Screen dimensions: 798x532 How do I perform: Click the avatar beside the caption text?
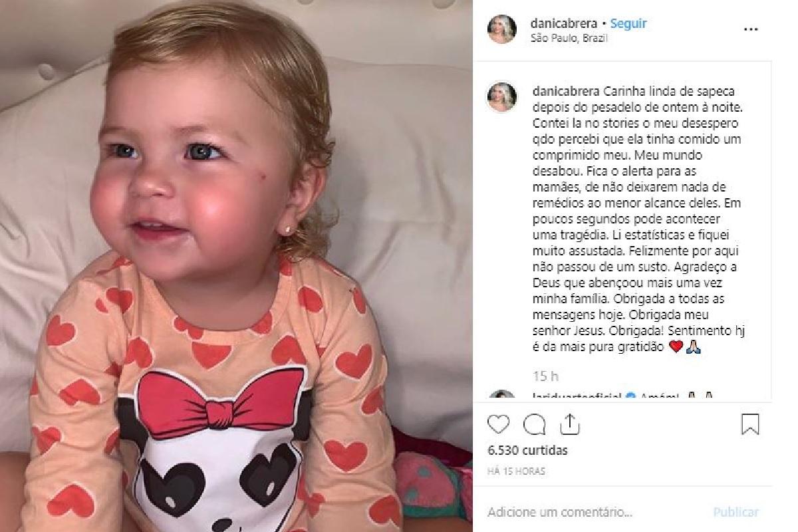[x=502, y=97]
